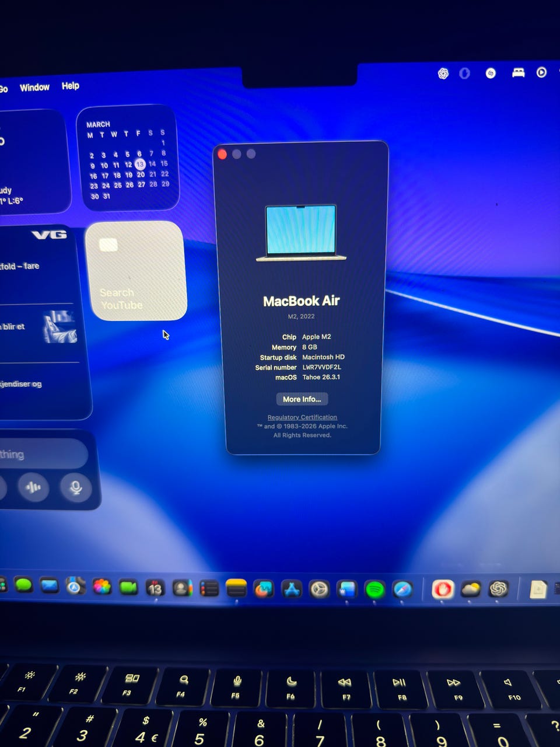Click the VG logo in news widget
The image size is (560, 747).
[x=49, y=235]
